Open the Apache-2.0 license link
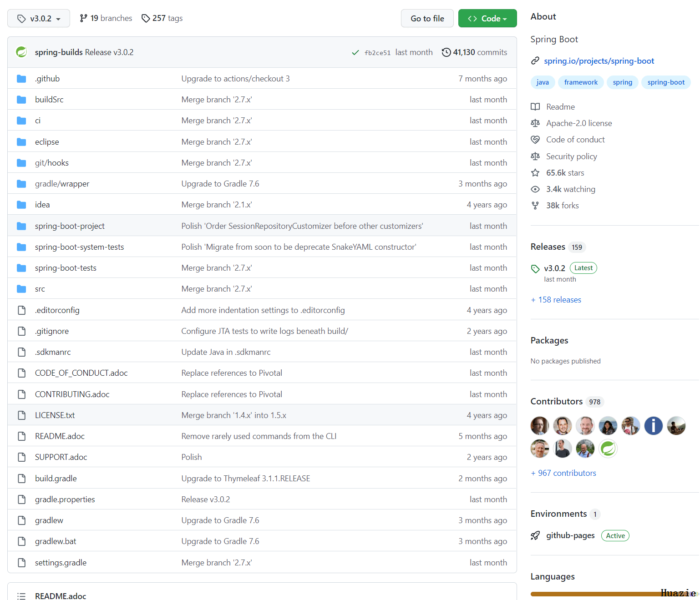Screen dimensions: 700x600 point(579,123)
